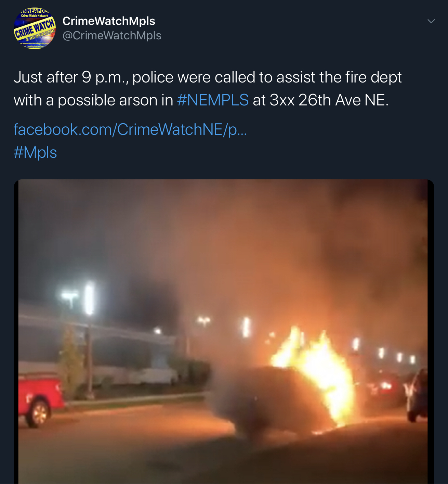Open the CrimeWatchMpls profile avatar
The width and height of the screenshot is (448, 484).
point(35,28)
